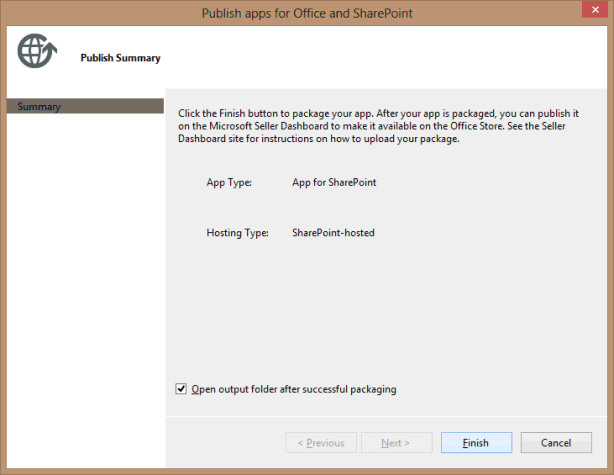The image size is (614, 475).
Task: Toggle the Open output folder checkbox
Action: pos(181,389)
